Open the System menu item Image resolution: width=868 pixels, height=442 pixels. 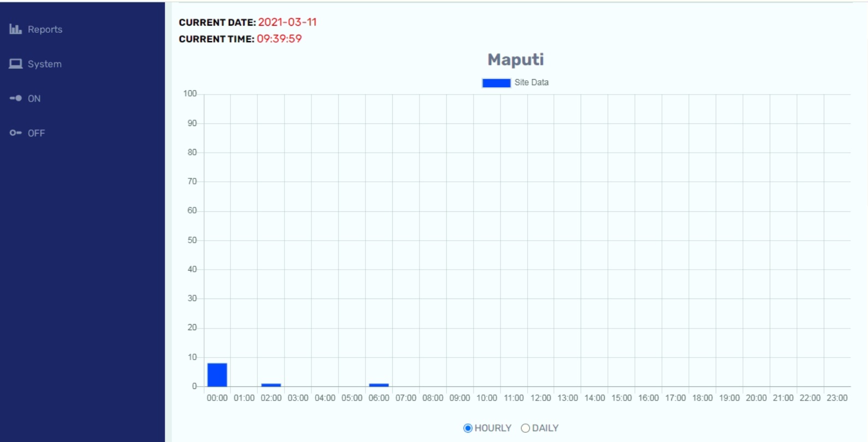click(x=44, y=64)
